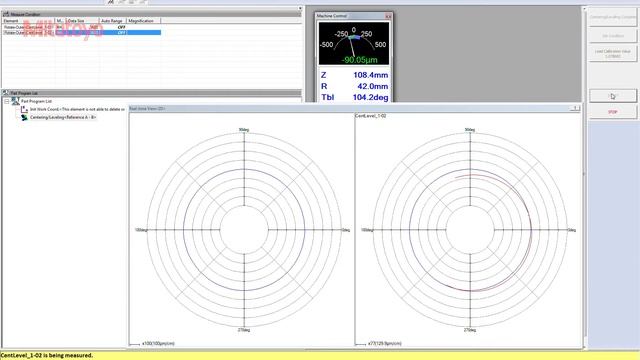Screen dimensions: 640x360
Task: Click the -90.05µm gauge reading
Action: coord(359,60)
